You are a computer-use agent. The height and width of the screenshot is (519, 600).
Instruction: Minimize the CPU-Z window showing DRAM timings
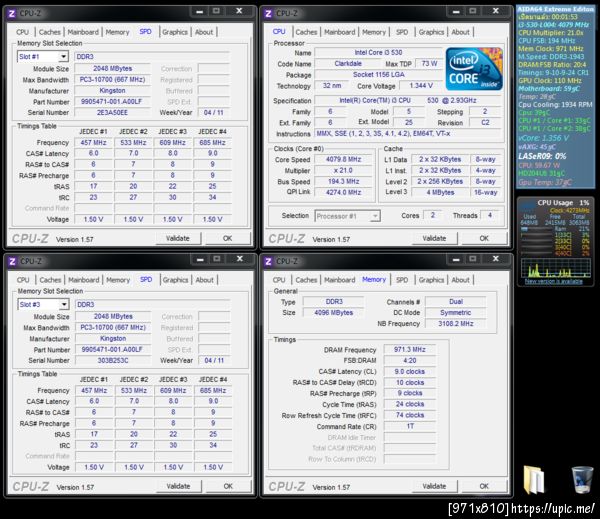pos(456,259)
